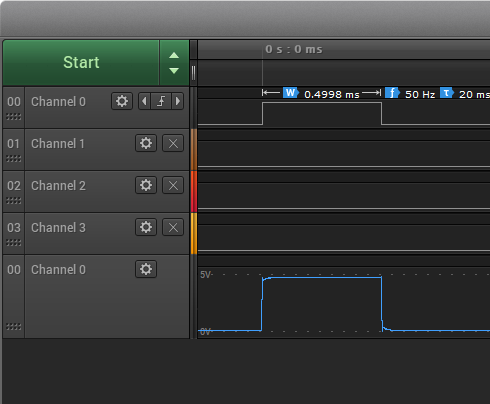The image size is (490, 404).
Task: Click the red color bar of Channel 2
Action: pyautogui.click(x=194, y=192)
